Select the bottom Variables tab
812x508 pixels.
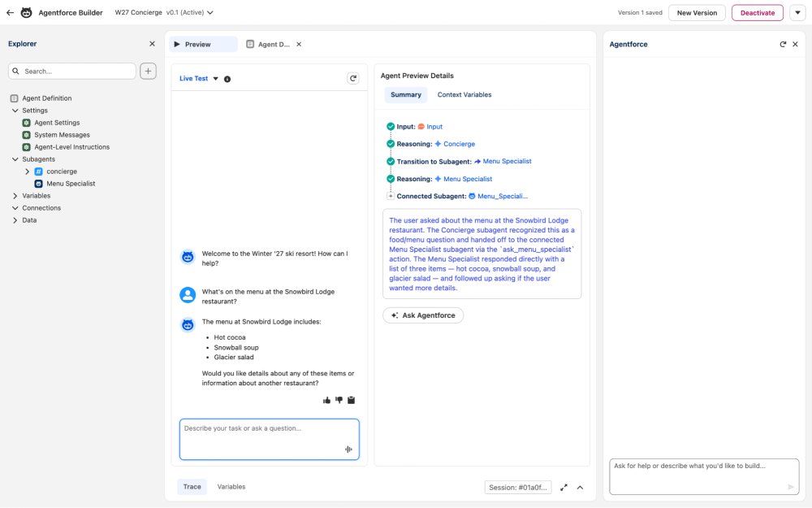231,487
